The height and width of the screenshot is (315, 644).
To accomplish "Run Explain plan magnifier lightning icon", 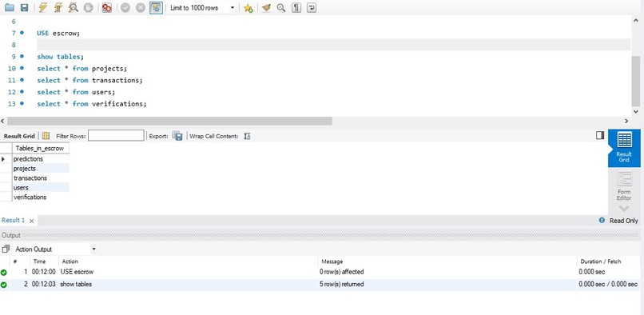I will tap(74, 7).
